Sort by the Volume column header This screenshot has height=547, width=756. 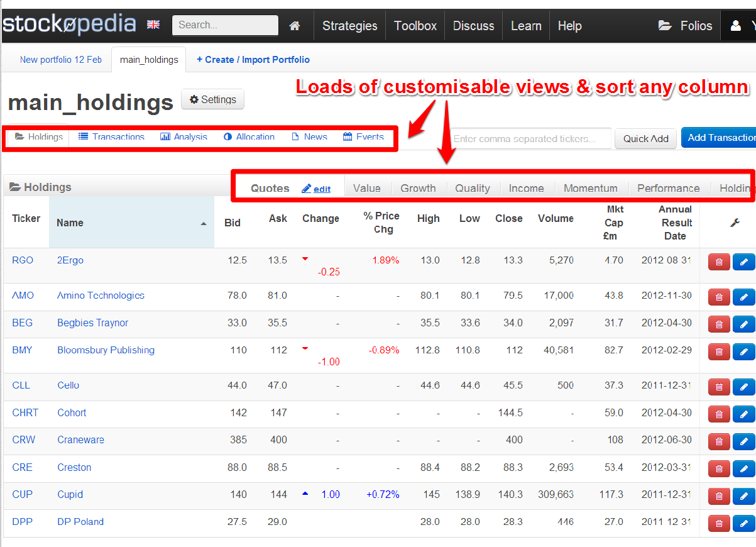(x=556, y=218)
